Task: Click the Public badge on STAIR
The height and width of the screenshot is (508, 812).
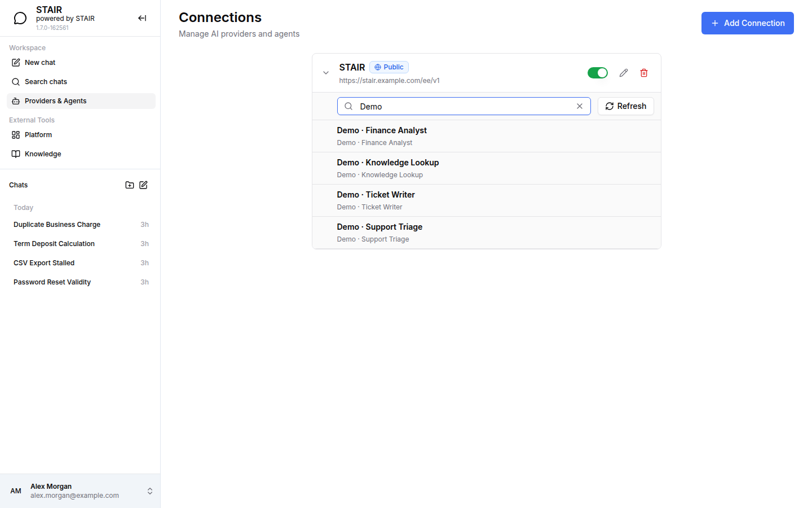Action: [389, 67]
